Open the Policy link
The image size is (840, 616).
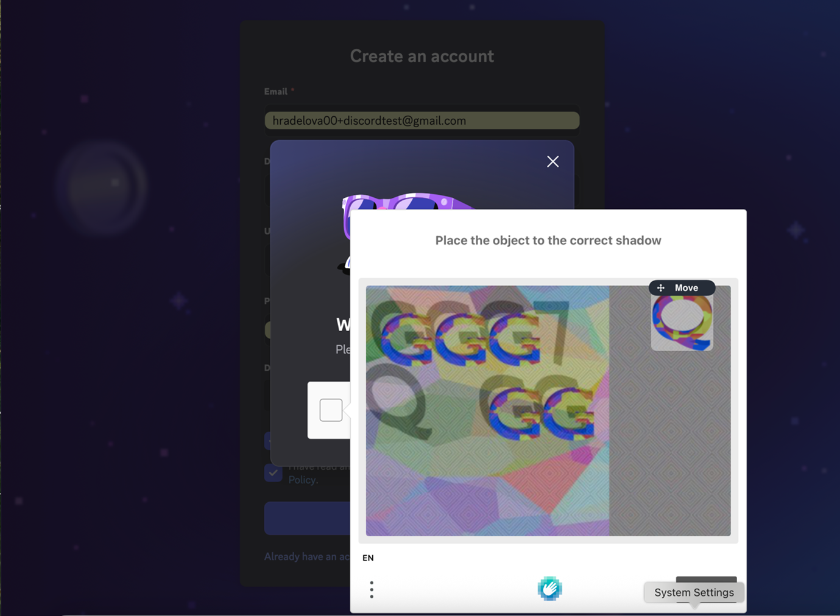(x=303, y=480)
